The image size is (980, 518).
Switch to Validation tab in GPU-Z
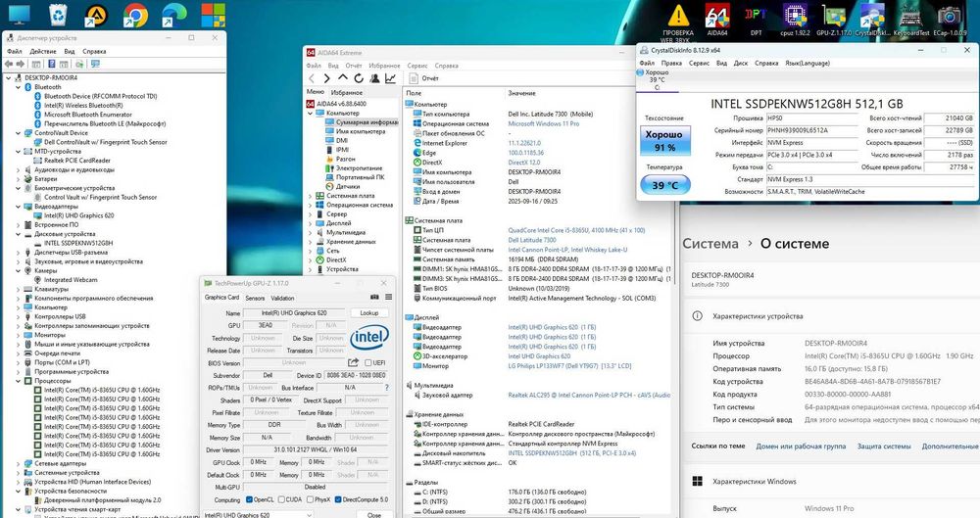[x=282, y=298]
